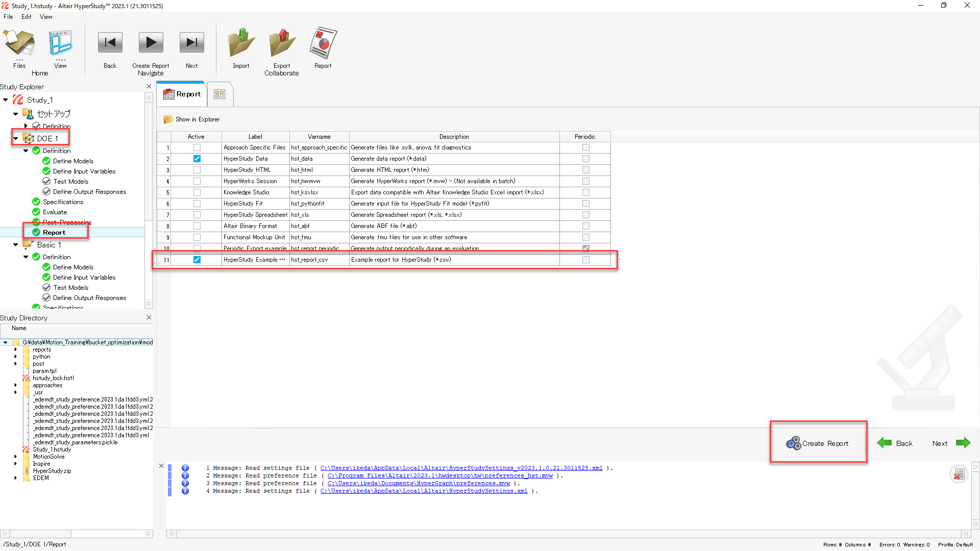Open the preferences_hst.mvw file link
This screenshot has height=551, width=980.
tap(439, 475)
